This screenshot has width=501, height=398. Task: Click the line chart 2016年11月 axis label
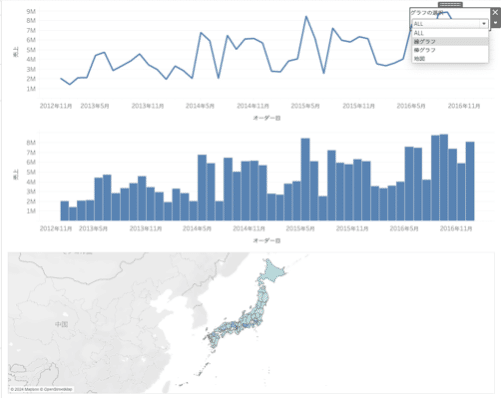(x=464, y=106)
